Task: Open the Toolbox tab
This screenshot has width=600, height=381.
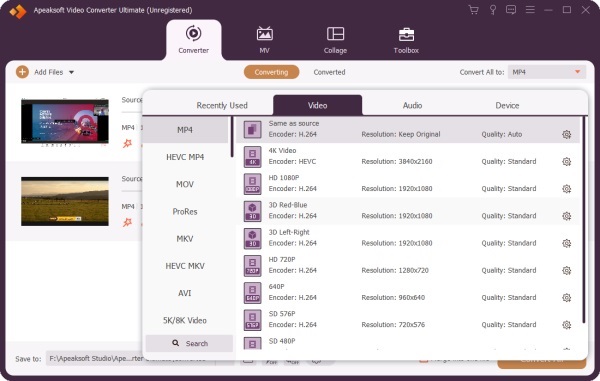Action: tap(406, 40)
